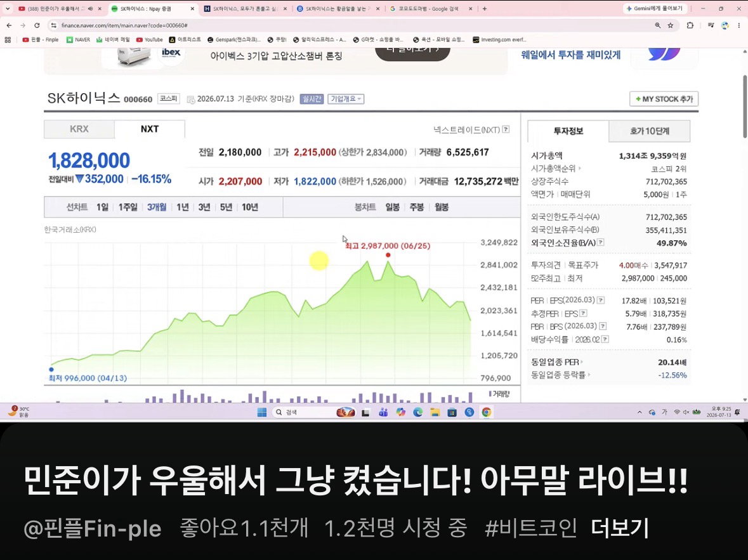
Task: Click 더보기 in the video description
Action: click(x=620, y=528)
